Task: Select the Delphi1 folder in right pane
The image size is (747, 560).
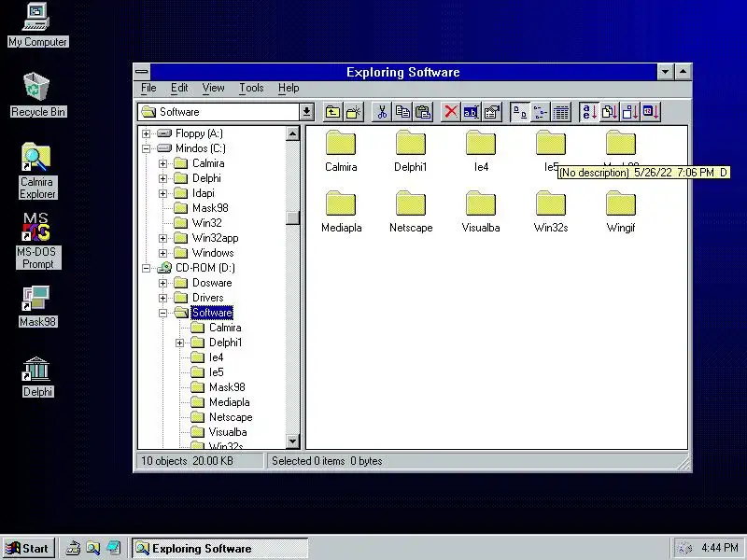Action: coord(411,151)
